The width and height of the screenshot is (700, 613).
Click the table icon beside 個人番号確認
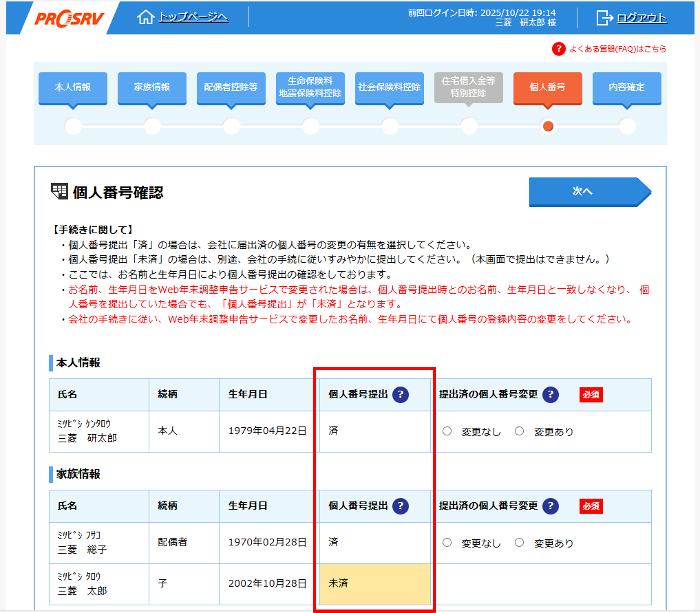60,191
